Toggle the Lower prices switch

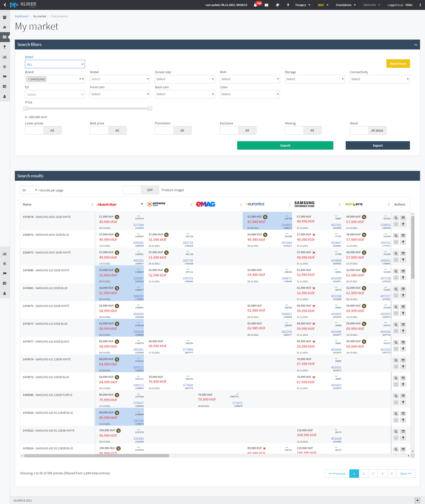(x=43, y=130)
